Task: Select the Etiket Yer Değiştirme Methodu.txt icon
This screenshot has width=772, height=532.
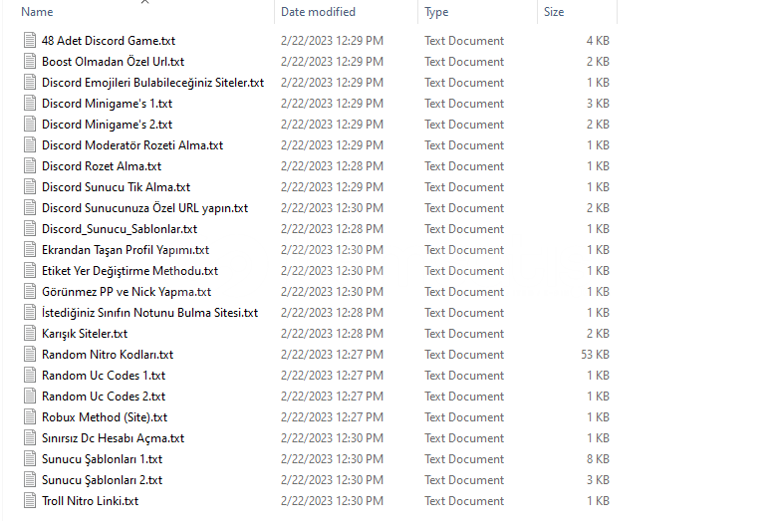Action: 30,271
